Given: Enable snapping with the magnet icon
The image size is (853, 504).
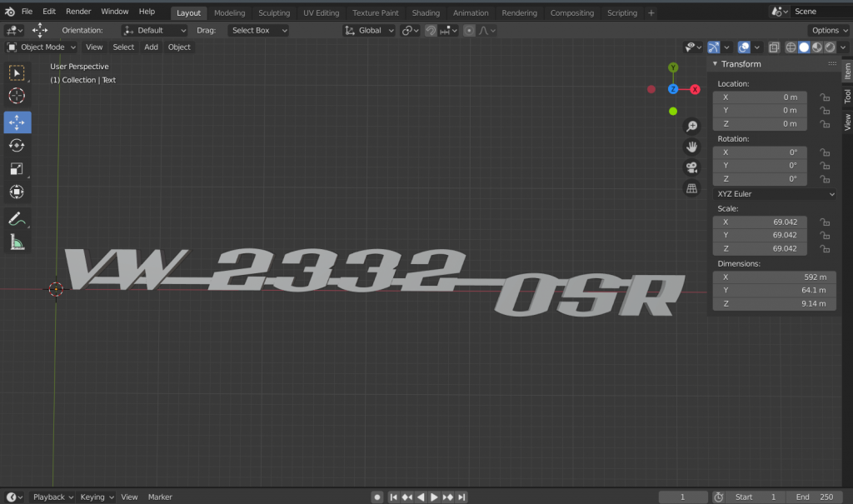Looking at the screenshot, I should [430, 30].
